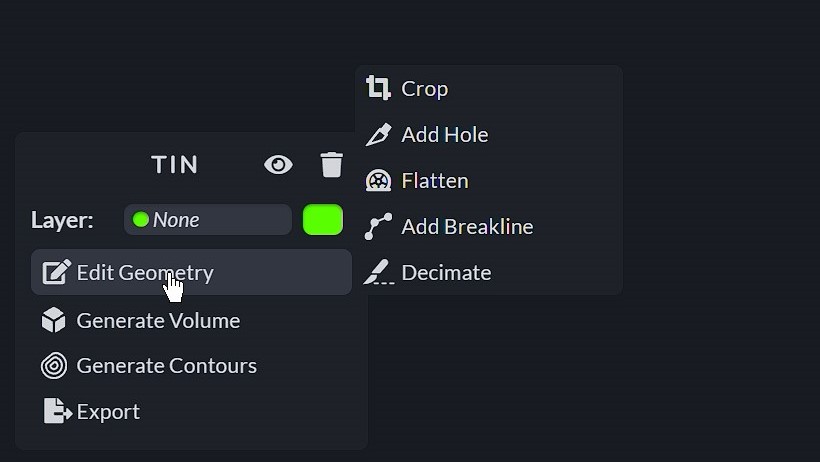Choose Add Hole menu entry
This screenshot has height=462, width=820.
[444, 134]
